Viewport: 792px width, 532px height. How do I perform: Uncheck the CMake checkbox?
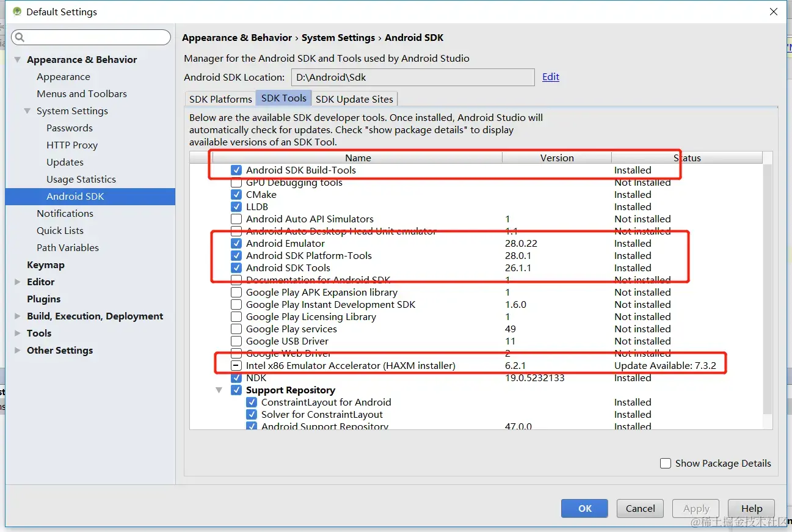(236, 195)
